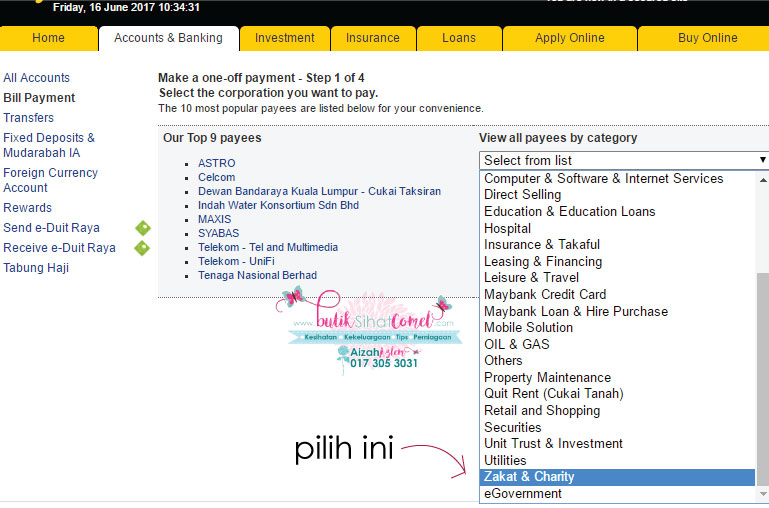The image size is (769, 508).
Task: Open Send e-Duit Raya link
Action: click(51, 228)
